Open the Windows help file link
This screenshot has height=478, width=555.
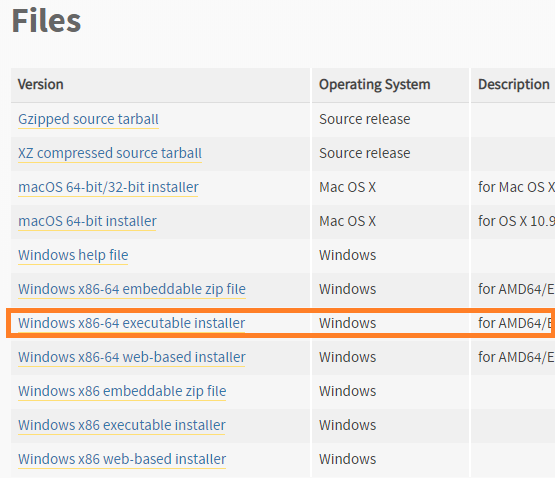click(x=73, y=255)
